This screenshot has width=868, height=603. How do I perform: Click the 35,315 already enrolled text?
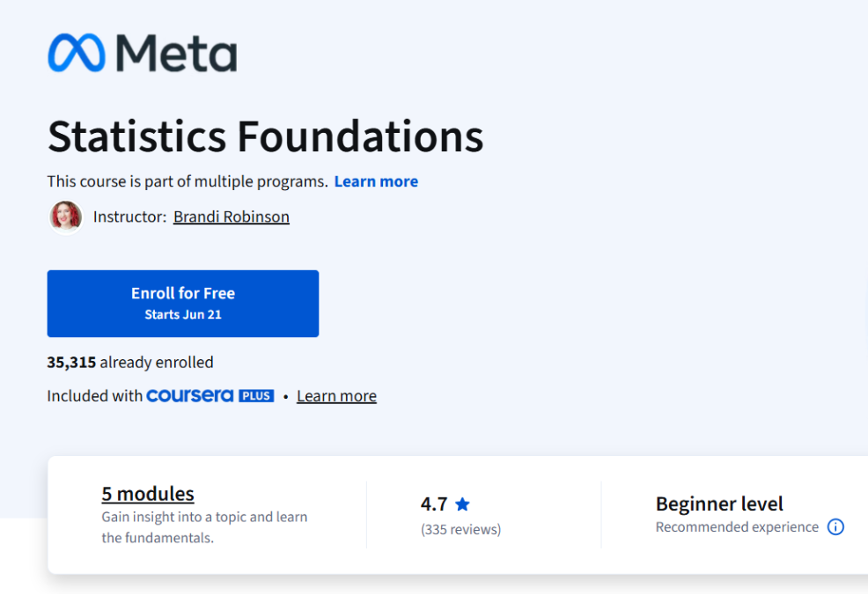(130, 362)
